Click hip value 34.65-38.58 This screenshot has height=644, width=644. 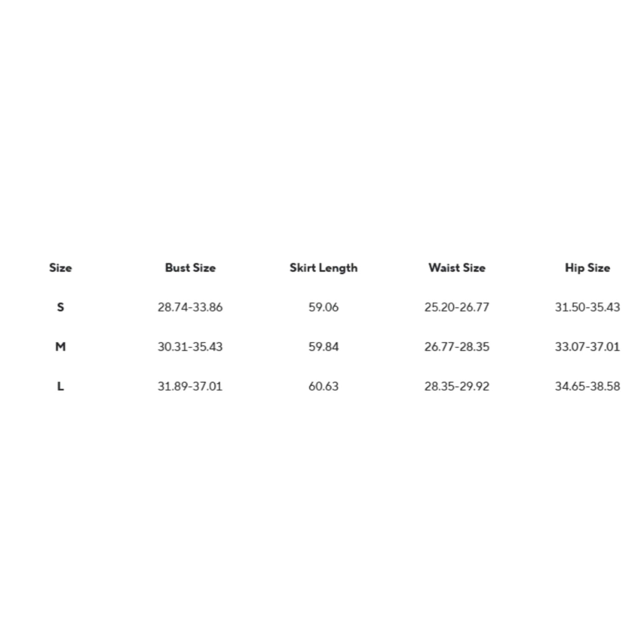(x=588, y=386)
